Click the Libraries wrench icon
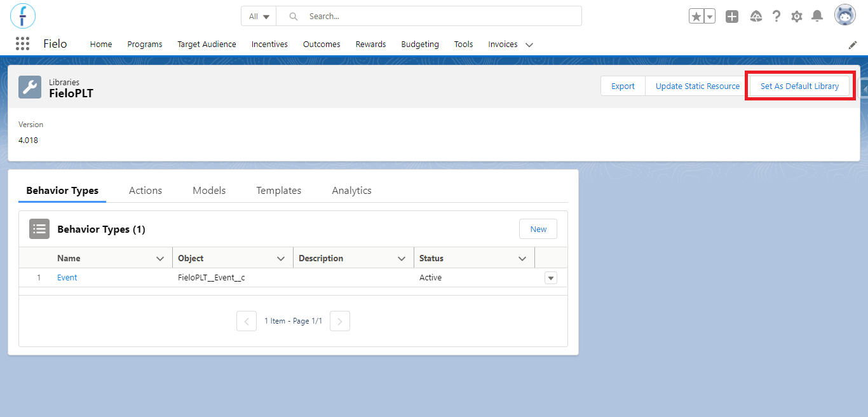The image size is (868, 417). tap(30, 87)
